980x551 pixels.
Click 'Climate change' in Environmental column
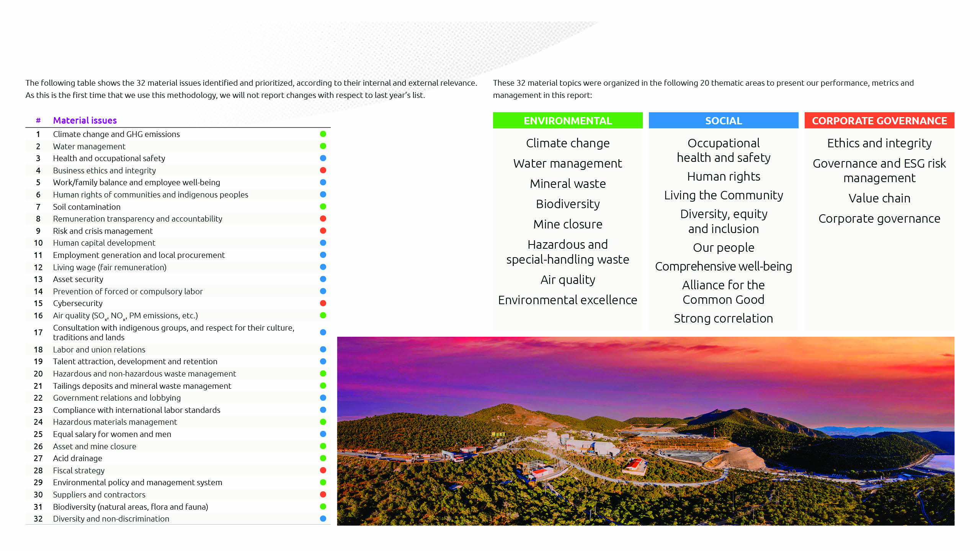point(568,143)
